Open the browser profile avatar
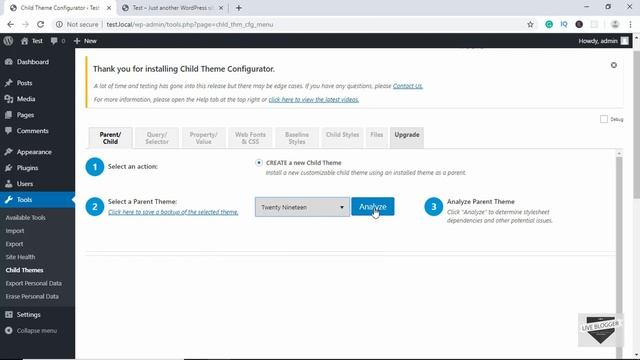 615,24
